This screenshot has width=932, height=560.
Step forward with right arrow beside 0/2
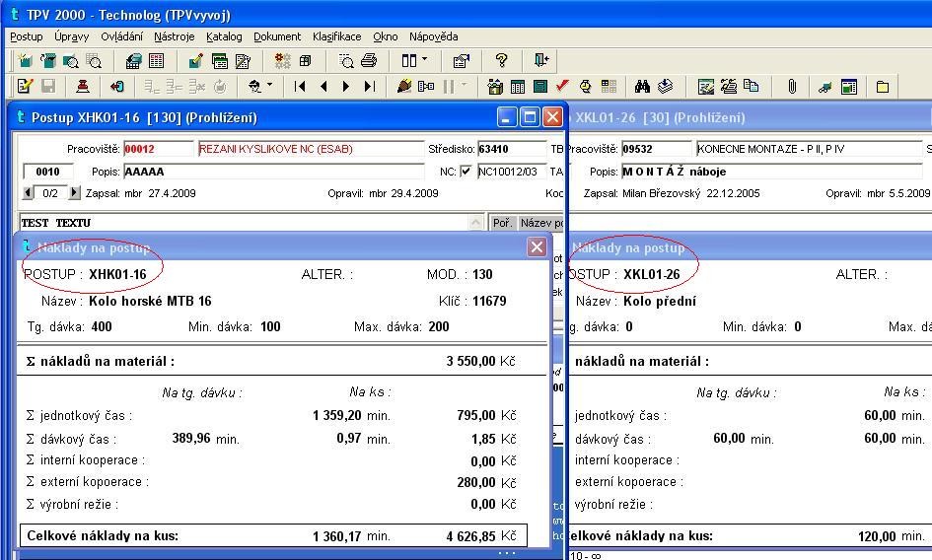[x=74, y=192]
